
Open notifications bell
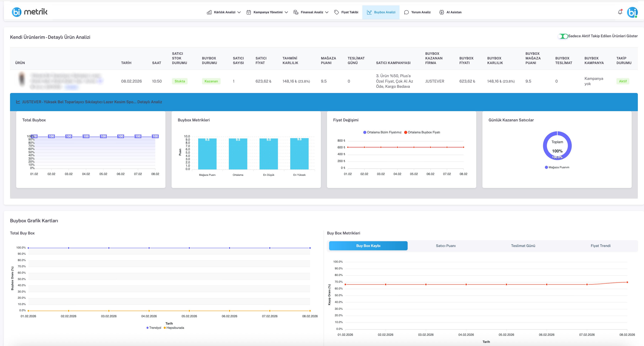(620, 12)
